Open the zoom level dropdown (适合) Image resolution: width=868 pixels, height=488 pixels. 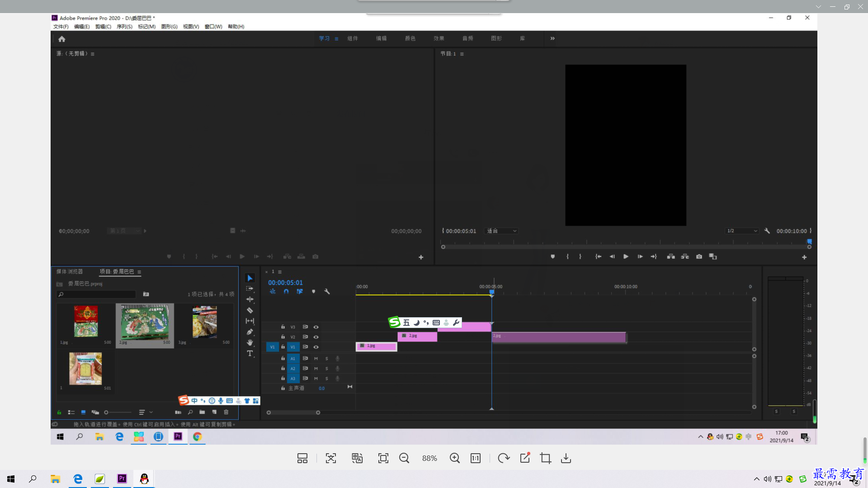tap(501, 231)
